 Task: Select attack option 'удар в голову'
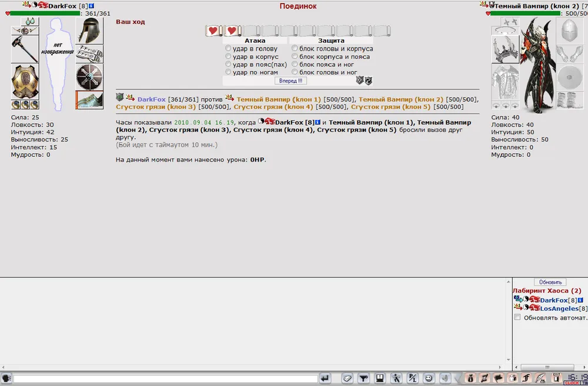pyautogui.click(x=229, y=49)
